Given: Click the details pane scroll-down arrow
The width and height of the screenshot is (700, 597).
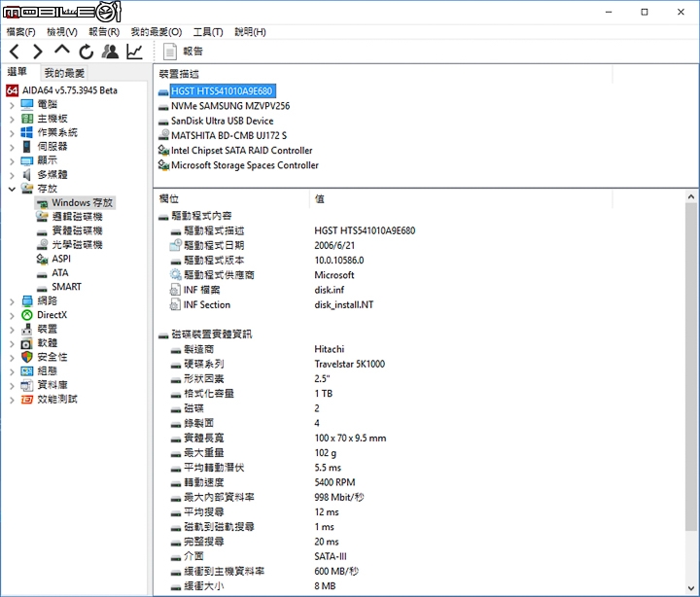Looking at the screenshot, I should (691, 587).
